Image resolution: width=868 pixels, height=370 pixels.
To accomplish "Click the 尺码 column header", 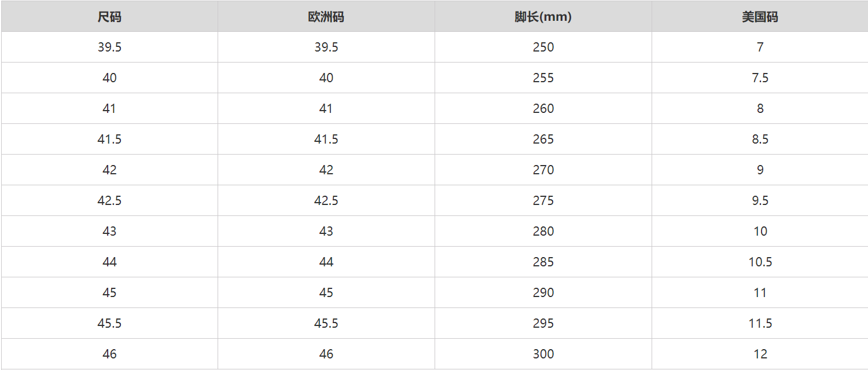I will click(x=109, y=17).
